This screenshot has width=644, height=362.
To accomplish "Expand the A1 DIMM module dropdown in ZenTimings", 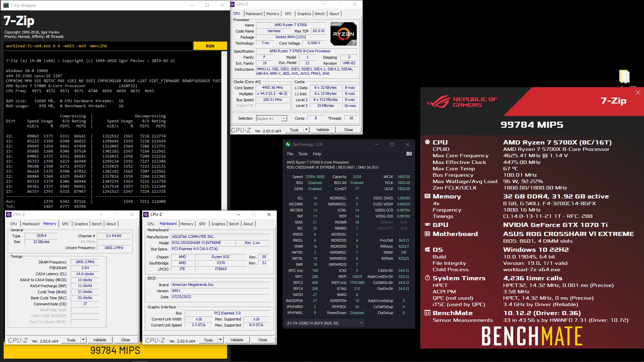I will click(325, 323).
